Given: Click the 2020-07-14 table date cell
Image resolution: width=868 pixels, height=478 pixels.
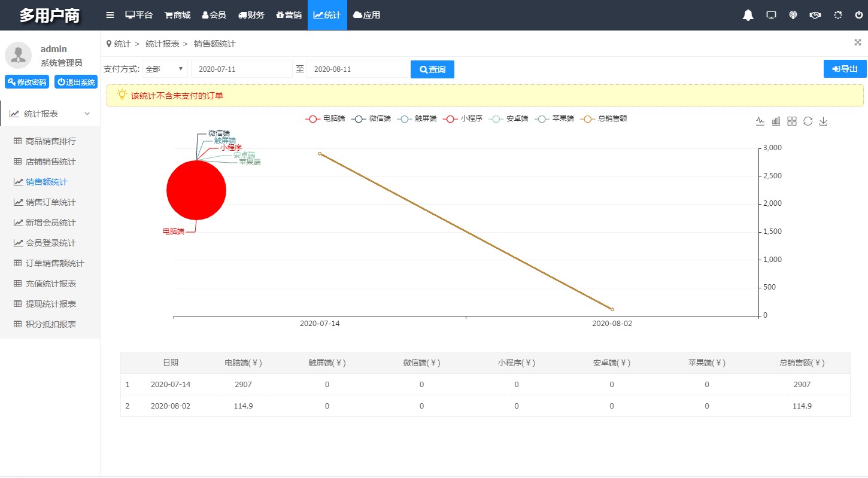Looking at the screenshot, I should pyautogui.click(x=171, y=384).
